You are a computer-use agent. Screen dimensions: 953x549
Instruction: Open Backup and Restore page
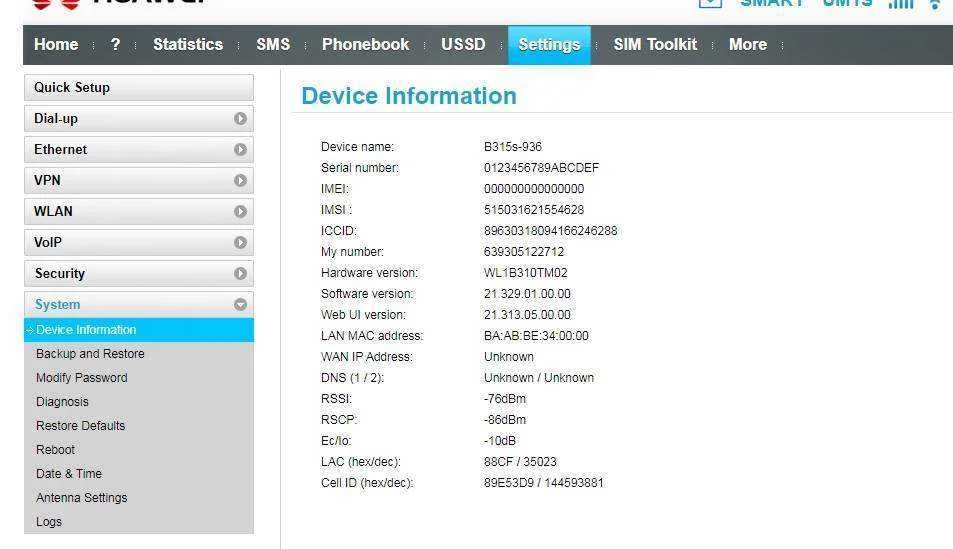pyautogui.click(x=90, y=354)
